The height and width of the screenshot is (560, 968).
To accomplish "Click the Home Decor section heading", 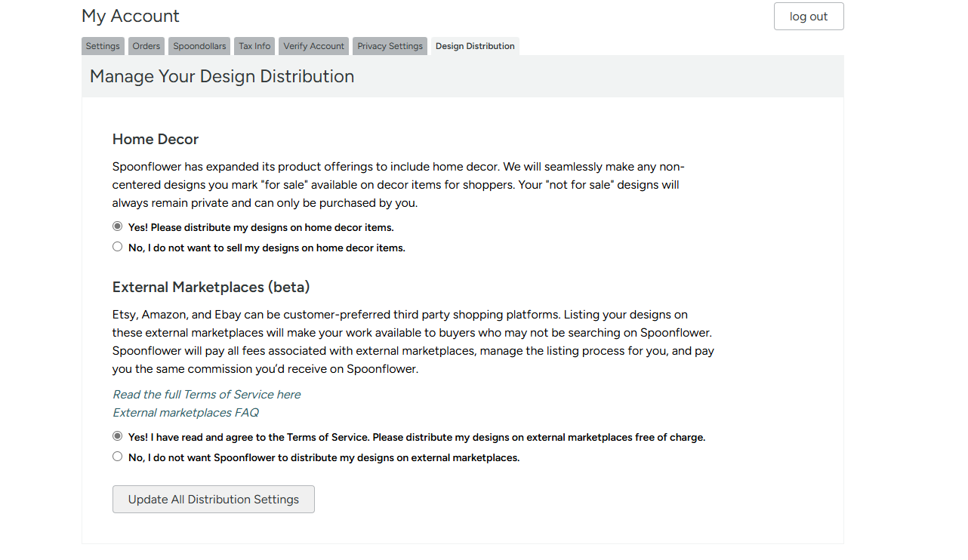I will (x=156, y=140).
